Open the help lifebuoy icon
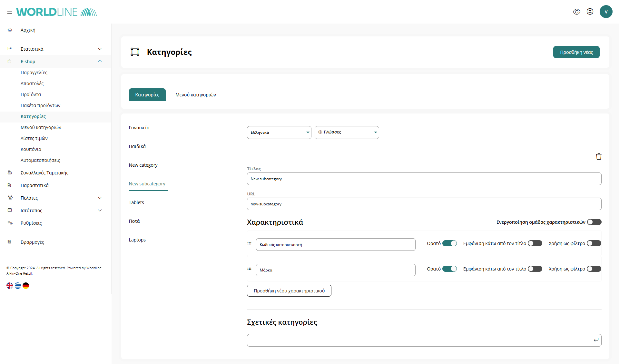 [x=590, y=12]
